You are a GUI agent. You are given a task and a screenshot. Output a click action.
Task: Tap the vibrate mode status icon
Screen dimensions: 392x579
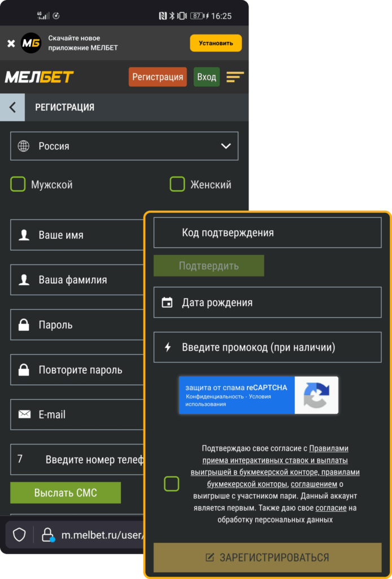[x=182, y=16]
